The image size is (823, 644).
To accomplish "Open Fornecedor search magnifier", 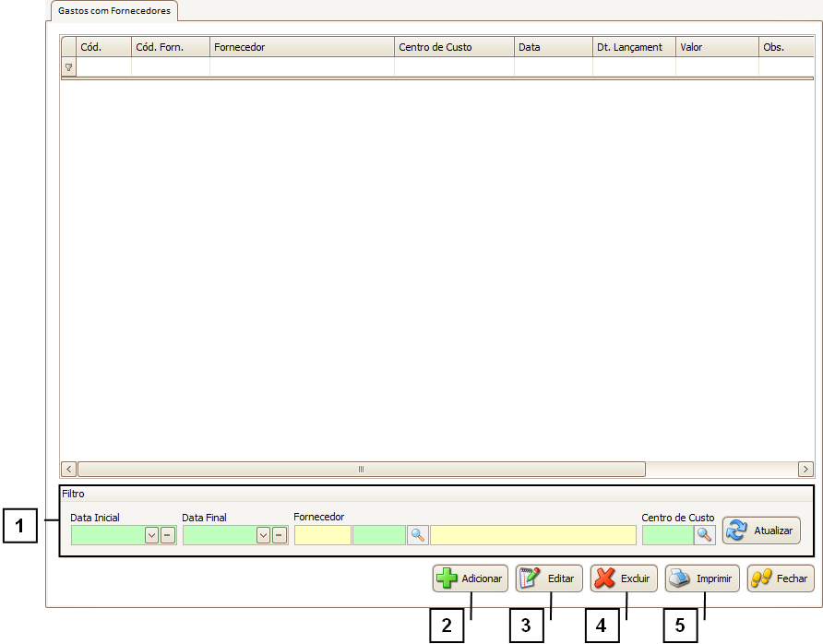I will coord(418,534).
